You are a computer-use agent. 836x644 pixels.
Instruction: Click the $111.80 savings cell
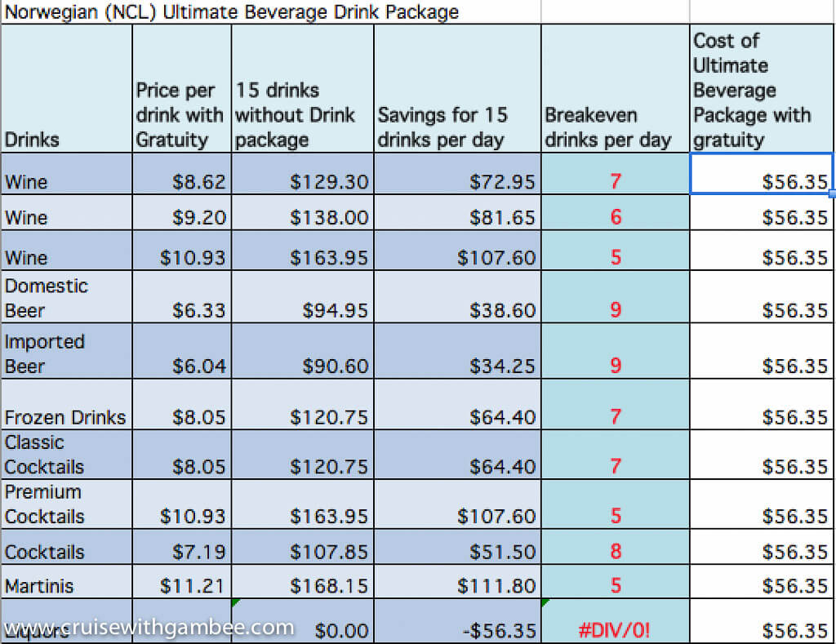(457, 582)
